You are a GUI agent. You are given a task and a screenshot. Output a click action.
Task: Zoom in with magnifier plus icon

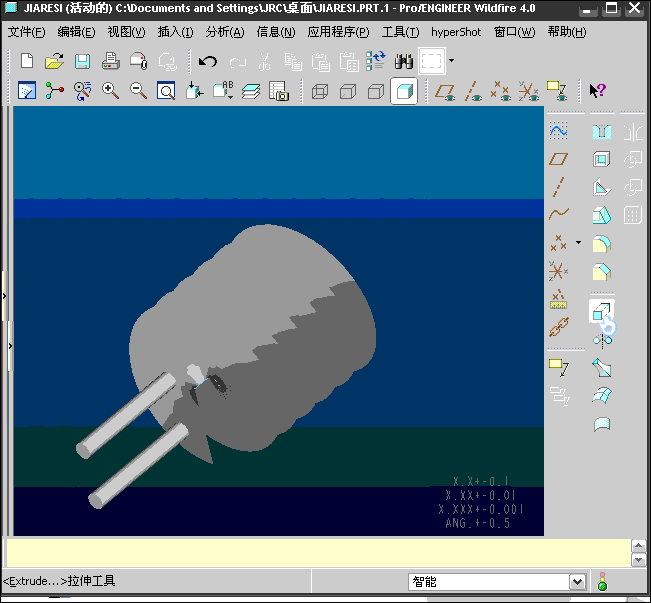pos(110,91)
